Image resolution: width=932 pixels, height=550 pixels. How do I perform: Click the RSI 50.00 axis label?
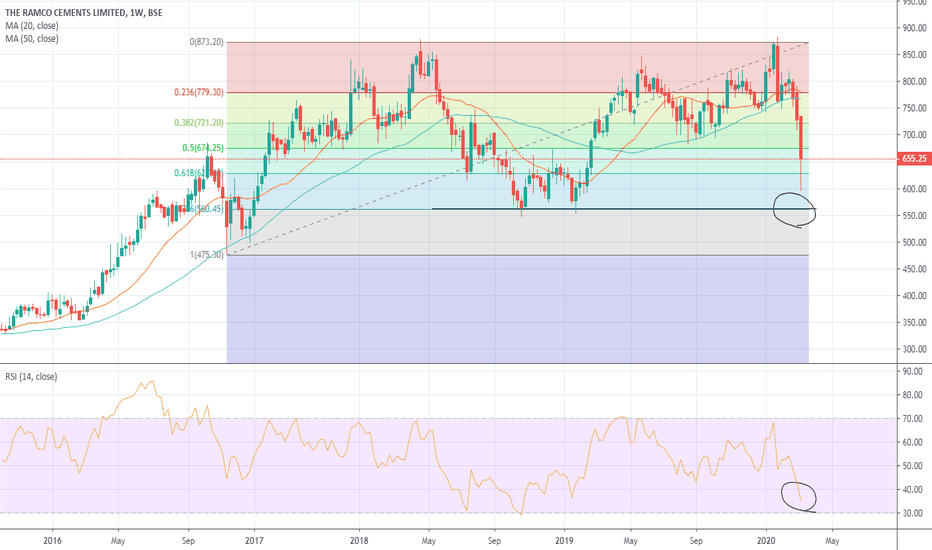[914, 466]
